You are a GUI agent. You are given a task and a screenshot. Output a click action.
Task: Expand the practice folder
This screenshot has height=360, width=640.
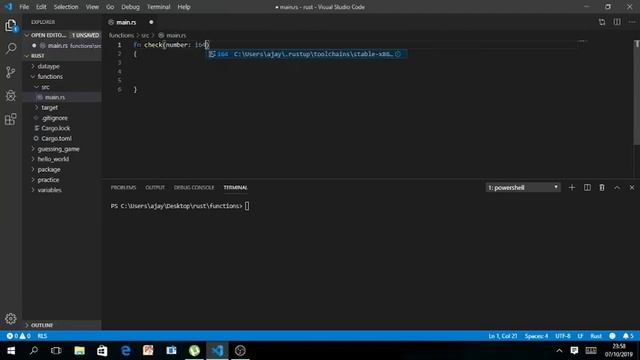48,180
